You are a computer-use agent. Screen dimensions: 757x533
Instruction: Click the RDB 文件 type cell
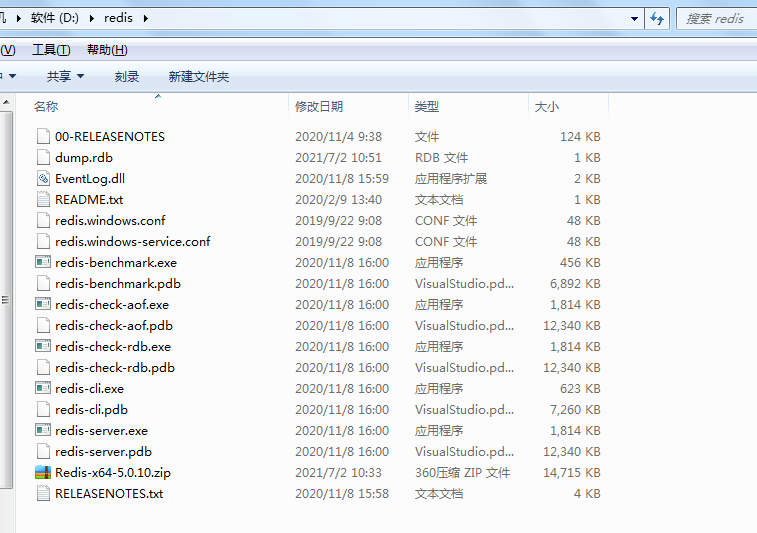(x=441, y=158)
